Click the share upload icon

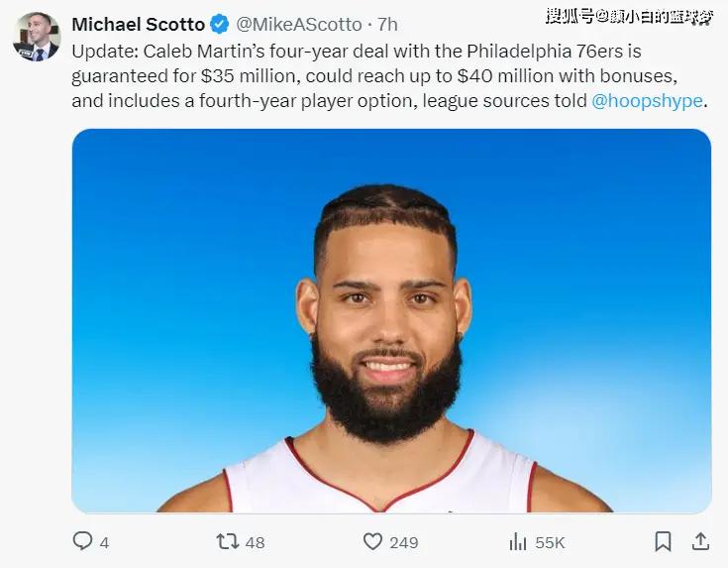click(700, 541)
